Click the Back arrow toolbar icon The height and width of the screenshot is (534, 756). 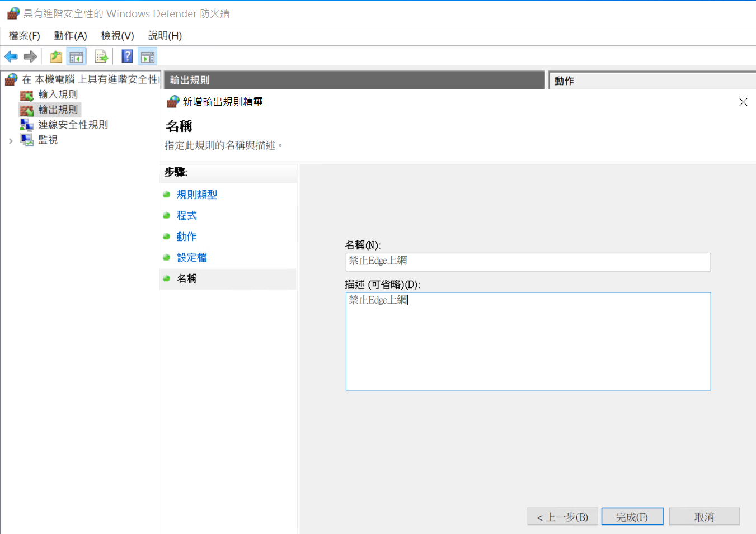tap(11, 56)
